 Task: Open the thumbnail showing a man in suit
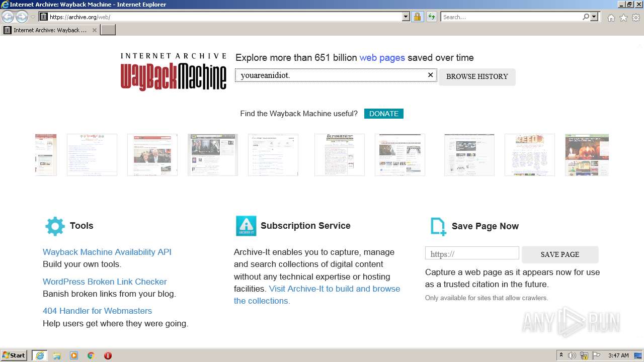[152, 155]
